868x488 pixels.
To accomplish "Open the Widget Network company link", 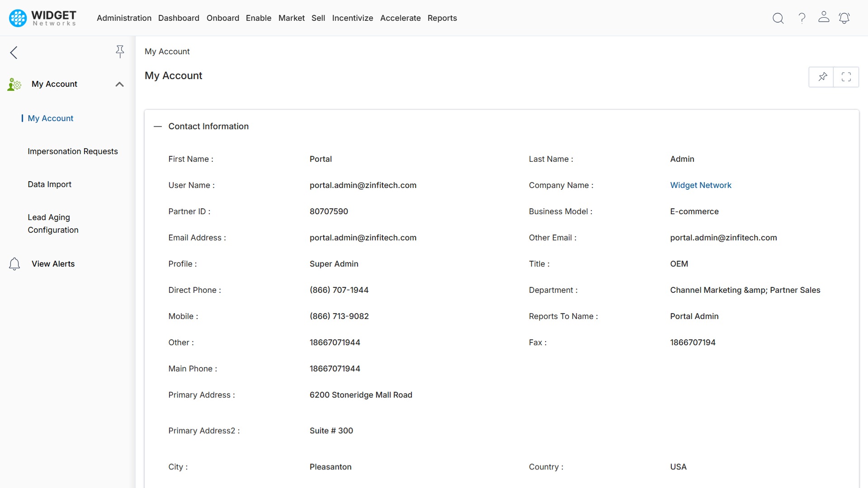I will click(701, 185).
